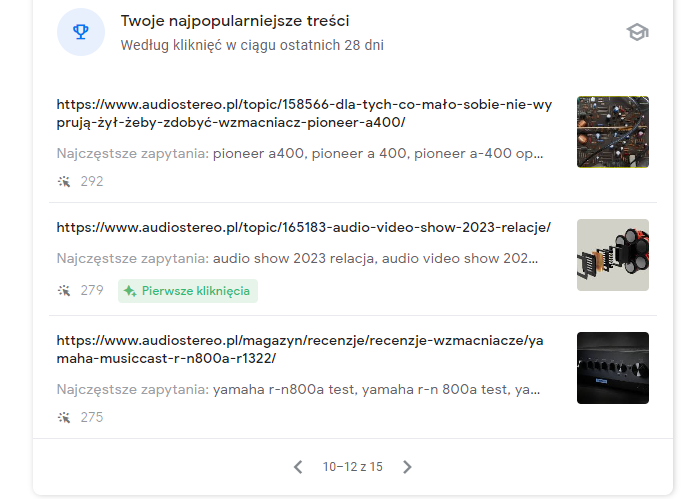Open the graduation cap learn-more icon
Image resolution: width=699 pixels, height=499 pixels.
637,32
